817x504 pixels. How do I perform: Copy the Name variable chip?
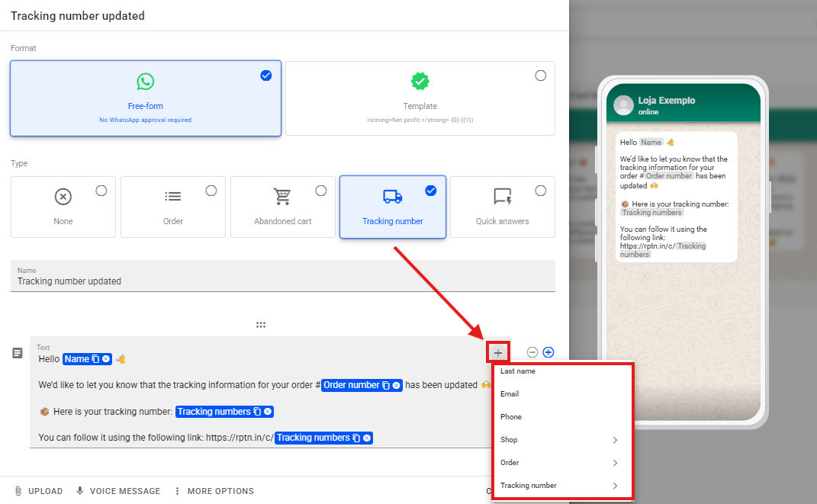click(x=95, y=359)
